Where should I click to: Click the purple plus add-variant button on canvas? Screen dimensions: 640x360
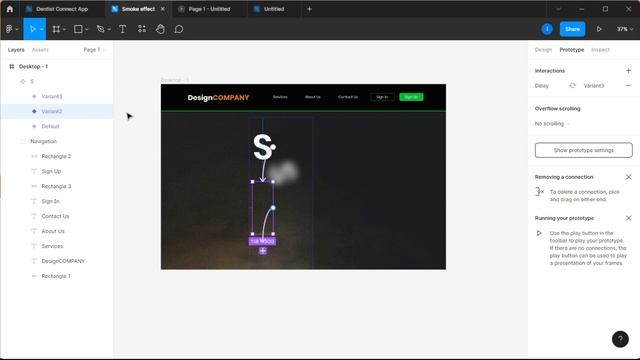point(263,251)
